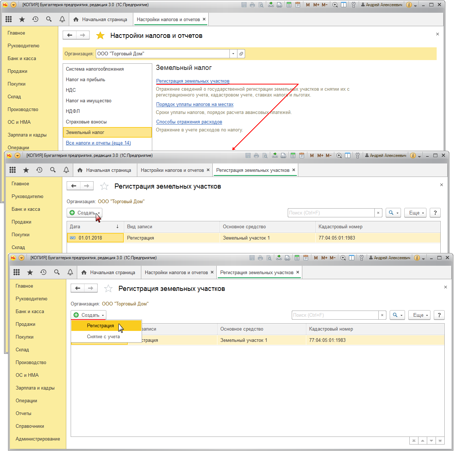The height and width of the screenshot is (470, 476).
Task: Open Создать dropdown in middle window
Action: [84, 213]
